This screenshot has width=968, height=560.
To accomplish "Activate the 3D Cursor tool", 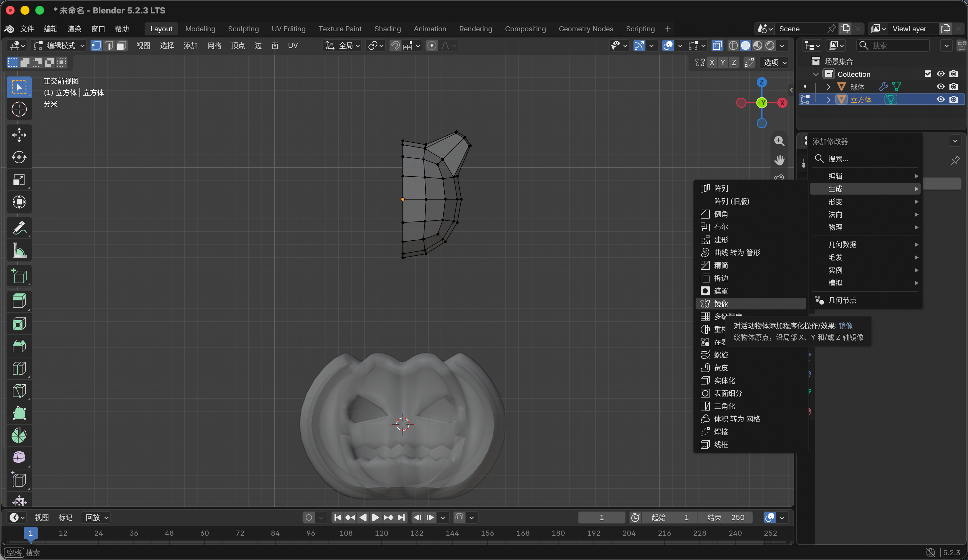I will click(19, 109).
